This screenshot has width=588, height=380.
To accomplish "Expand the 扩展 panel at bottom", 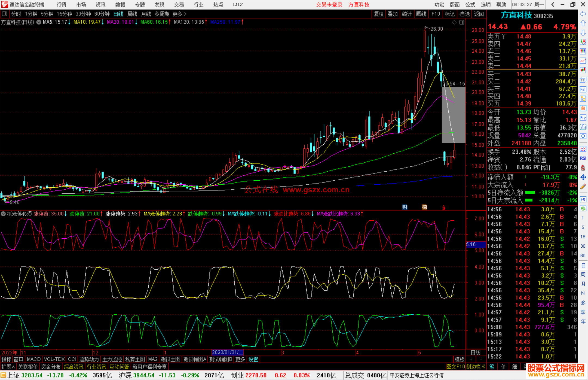I will tap(8, 367).
